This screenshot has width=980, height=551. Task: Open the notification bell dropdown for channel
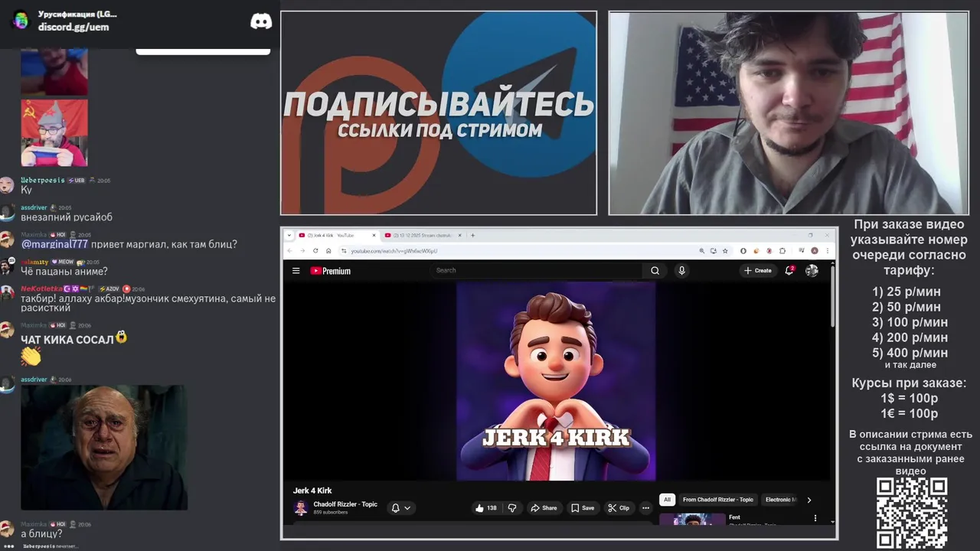point(402,507)
